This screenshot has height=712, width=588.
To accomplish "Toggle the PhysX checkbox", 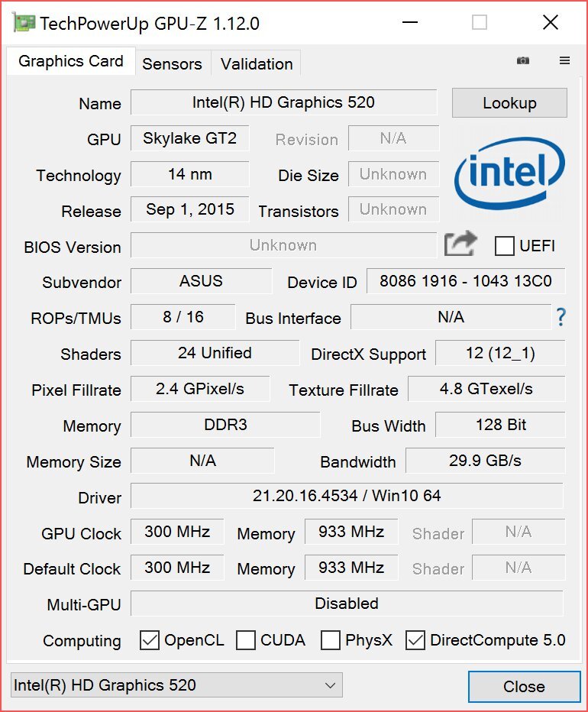I will coord(331,640).
